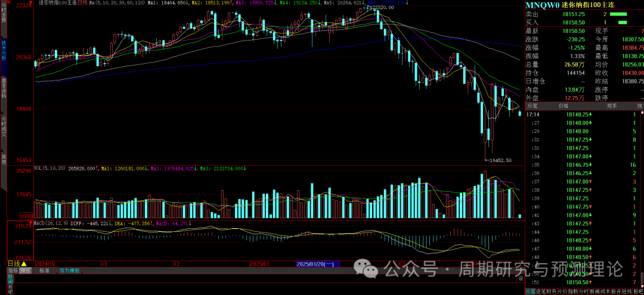Click 存为模板 to save template
The height and width of the screenshot is (295, 644).
69,271
